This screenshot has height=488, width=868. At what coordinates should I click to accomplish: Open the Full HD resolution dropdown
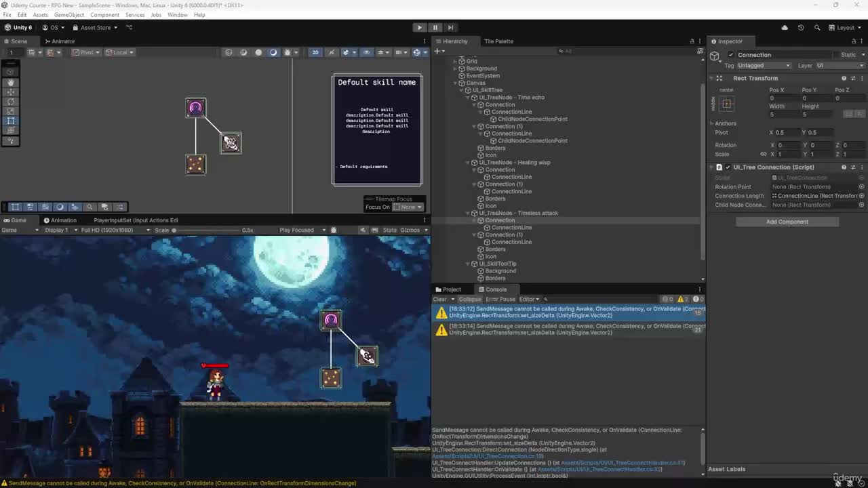115,230
